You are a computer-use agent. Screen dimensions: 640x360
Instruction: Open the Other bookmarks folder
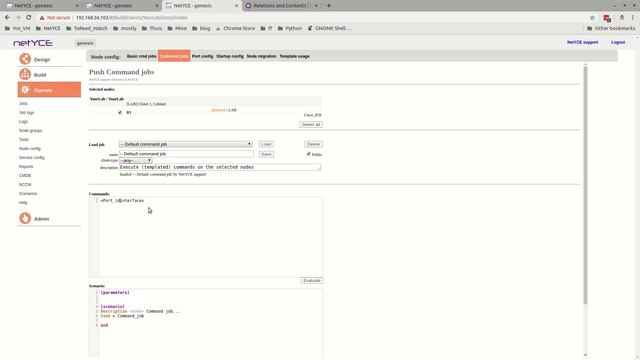click(x=611, y=28)
